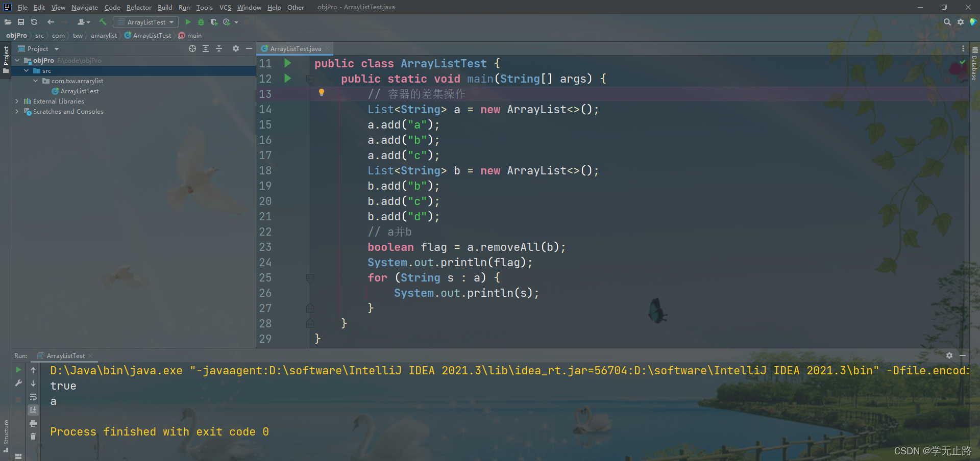Click the Save All toolbar icon
This screenshot has width=980, height=461.
tap(21, 22)
